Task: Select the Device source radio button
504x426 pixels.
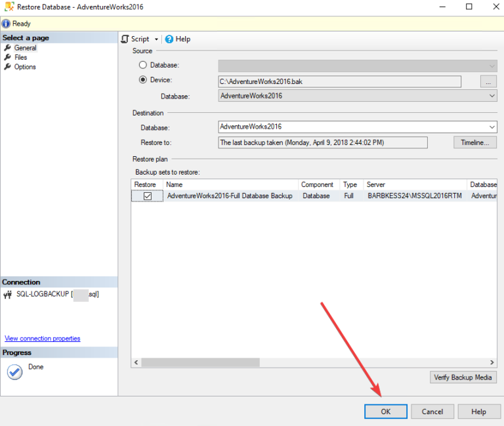Action: click(x=142, y=79)
